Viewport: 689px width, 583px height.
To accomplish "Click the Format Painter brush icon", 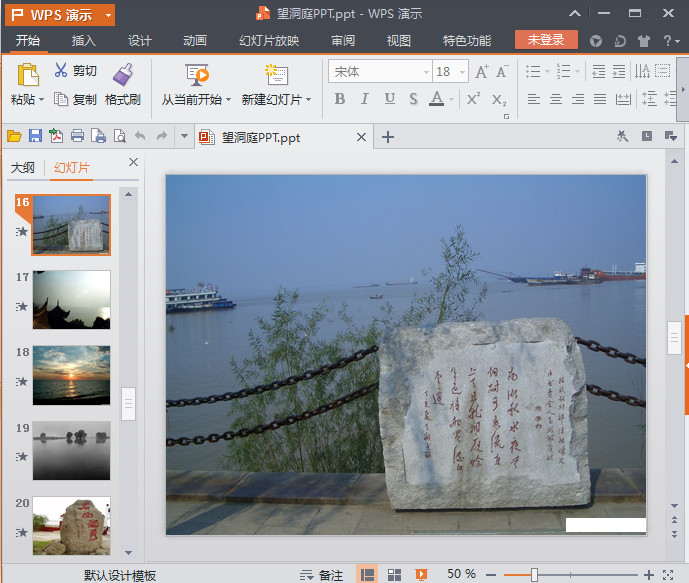I will 123,73.
